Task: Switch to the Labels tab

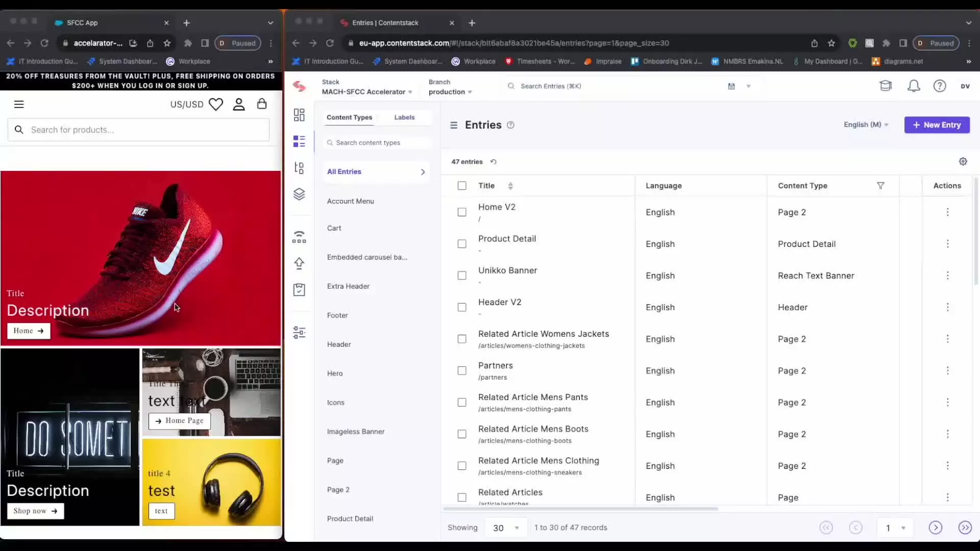Action: point(404,117)
